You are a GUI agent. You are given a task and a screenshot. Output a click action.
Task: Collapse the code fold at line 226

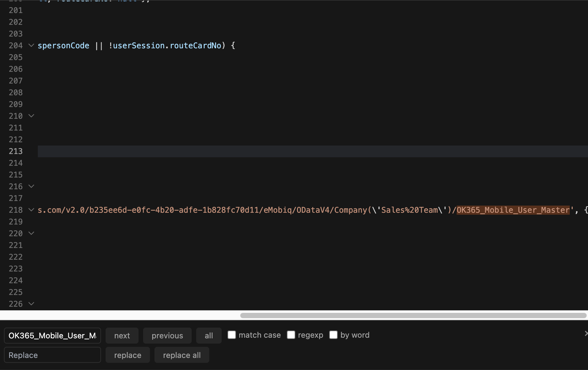click(31, 304)
